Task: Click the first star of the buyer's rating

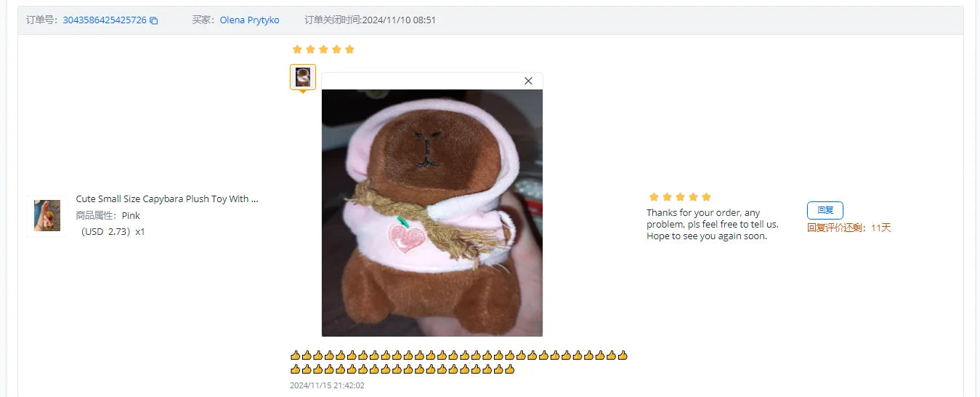Action: click(x=296, y=49)
